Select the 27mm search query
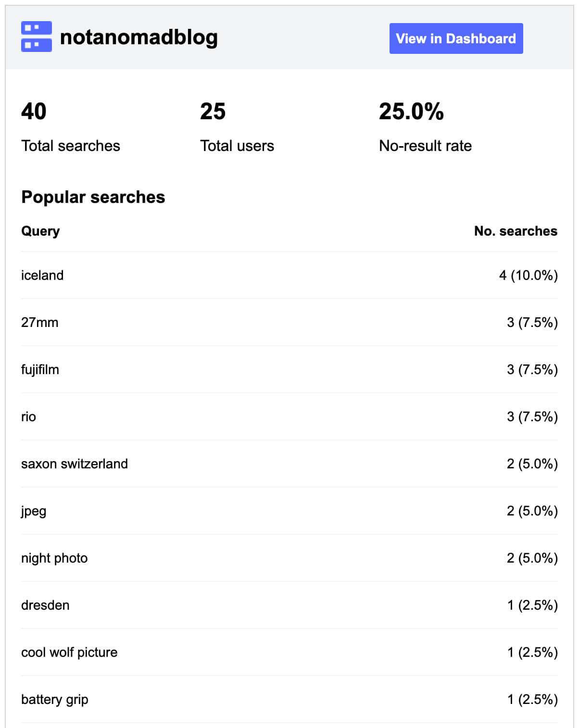The width and height of the screenshot is (579, 728). 39,322
